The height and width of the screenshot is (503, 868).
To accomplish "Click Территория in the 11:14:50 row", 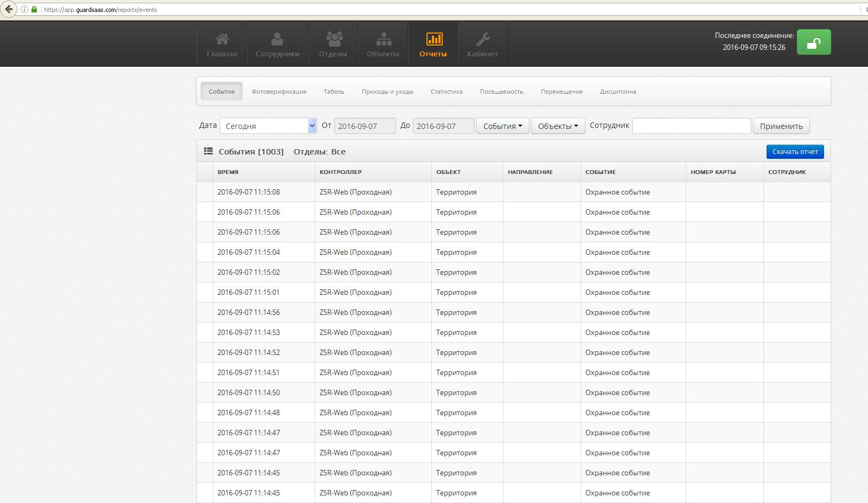I will click(456, 392).
